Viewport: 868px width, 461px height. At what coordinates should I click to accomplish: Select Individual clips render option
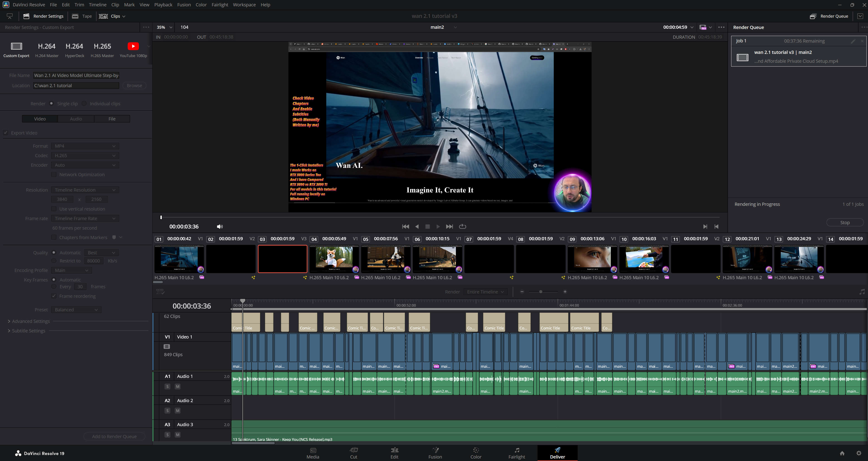(84, 104)
